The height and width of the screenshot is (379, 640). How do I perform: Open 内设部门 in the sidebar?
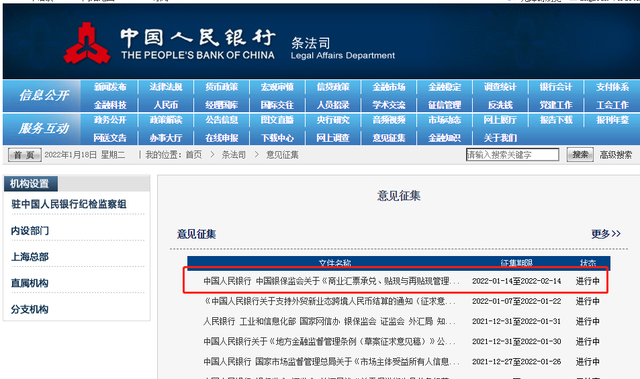(x=30, y=231)
